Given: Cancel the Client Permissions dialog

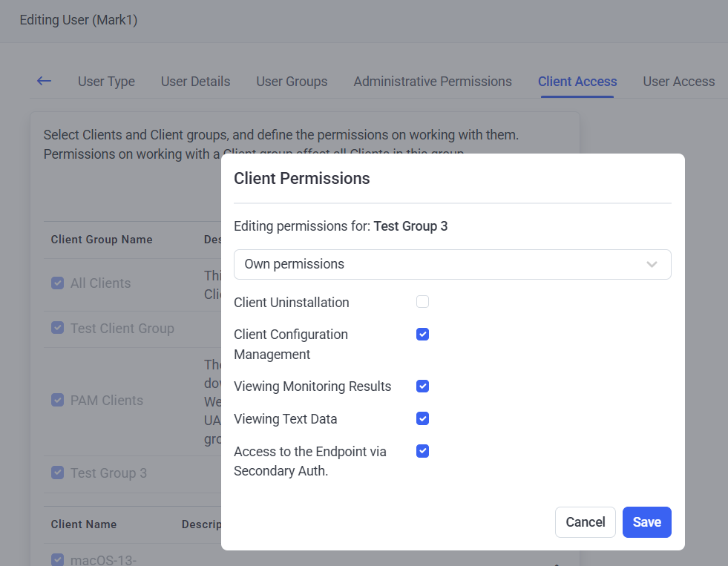Looking at the screenshot, I should 585,522.
